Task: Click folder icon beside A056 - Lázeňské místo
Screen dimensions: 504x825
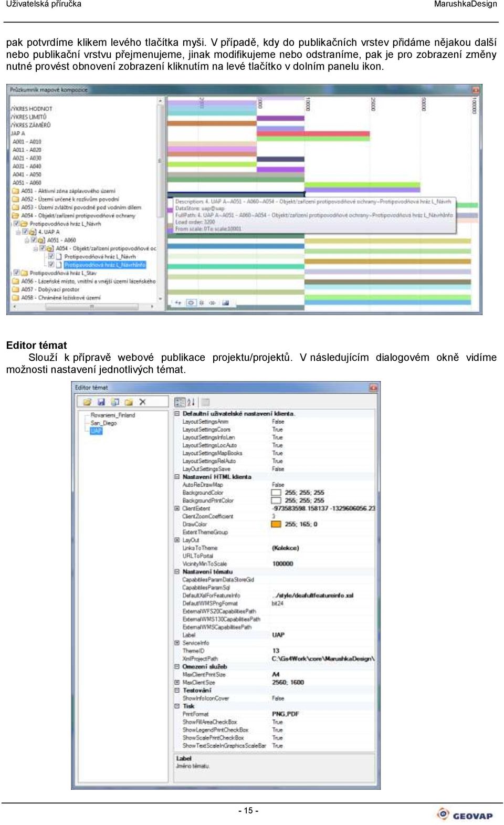Action: 16,281
